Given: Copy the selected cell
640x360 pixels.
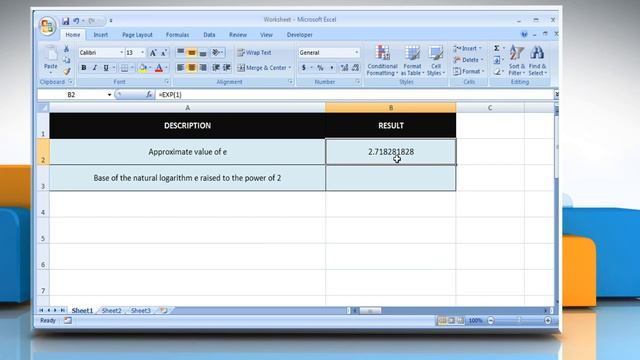Looking at the screenshot, I should [x=67, y=60].
